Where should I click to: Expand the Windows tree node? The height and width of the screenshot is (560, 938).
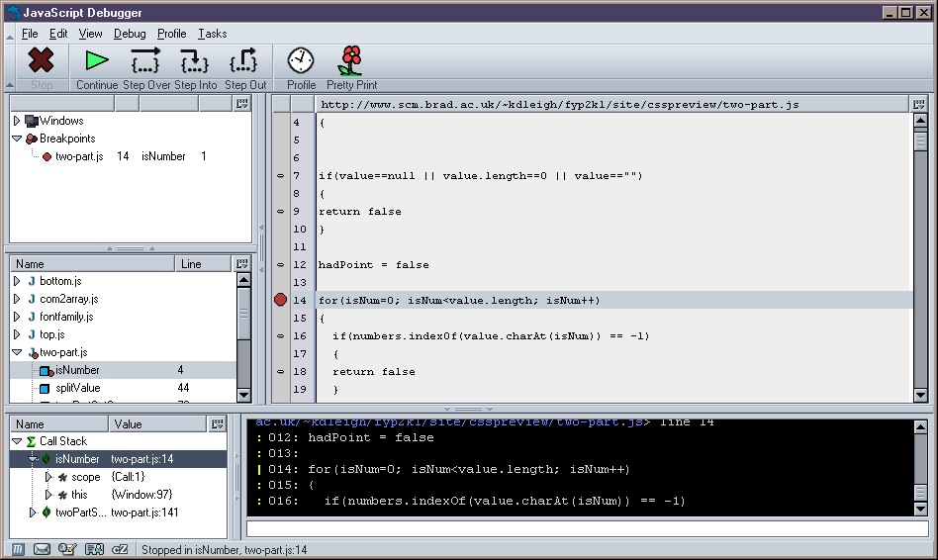click(x=17, y=121)
